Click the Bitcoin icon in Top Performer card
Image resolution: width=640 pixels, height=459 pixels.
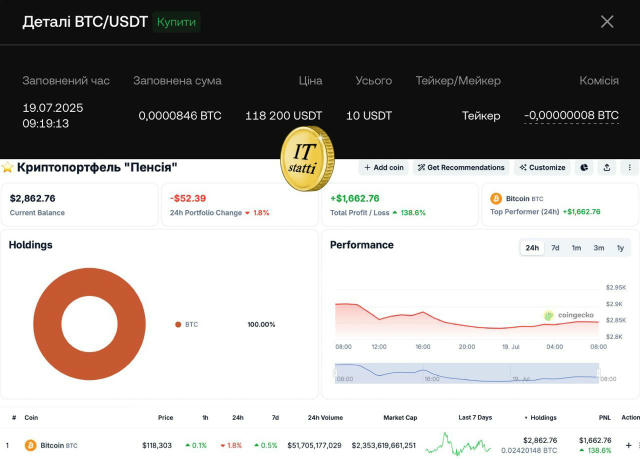point(496,199)
